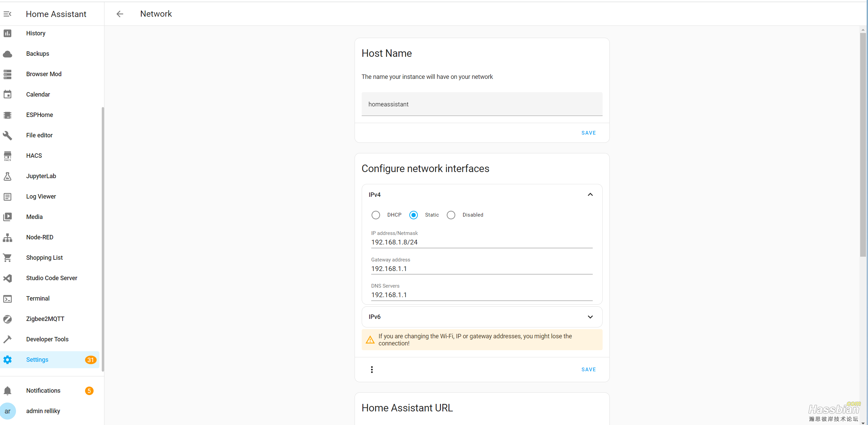Click the Media play icon

(7, 217)
